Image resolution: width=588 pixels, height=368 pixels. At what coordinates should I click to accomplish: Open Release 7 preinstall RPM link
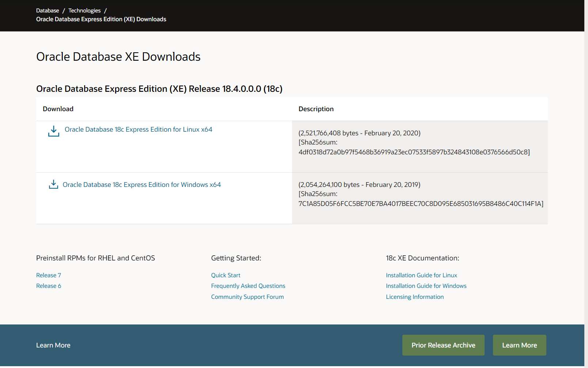[x=49, y=275]
